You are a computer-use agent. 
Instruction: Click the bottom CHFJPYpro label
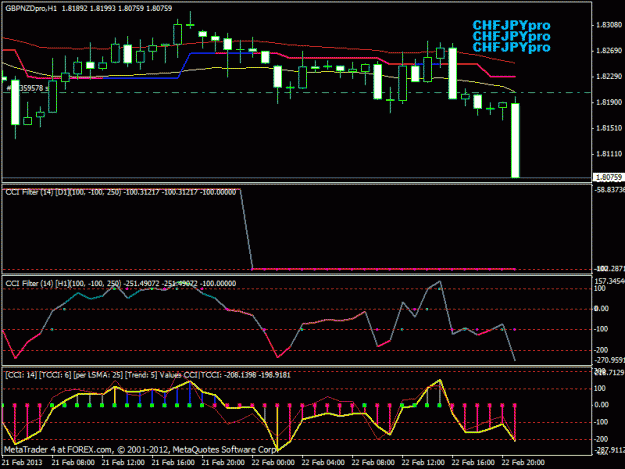coord(511,47)
